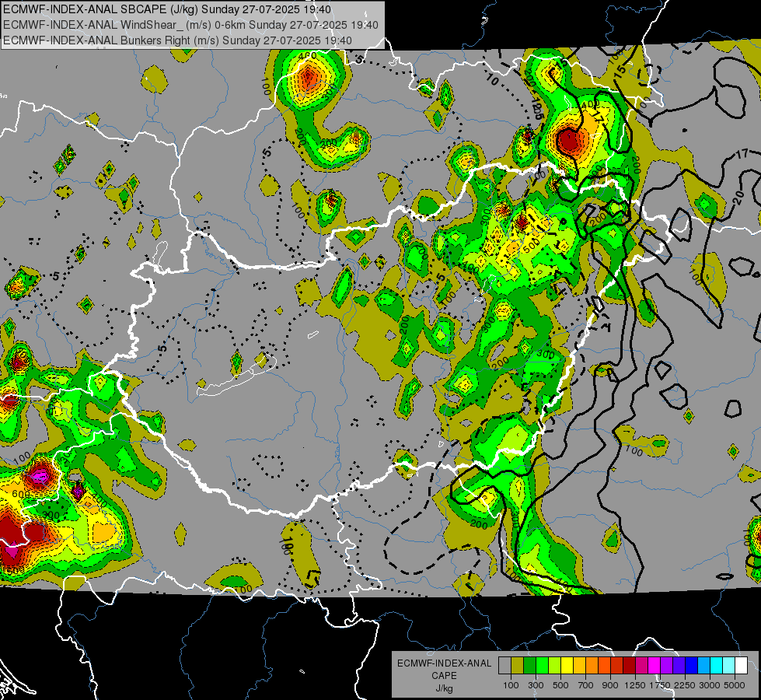This screenshot has height=700, width=761.
Task: Click the legend value '3000'
Action: point(710,685)
